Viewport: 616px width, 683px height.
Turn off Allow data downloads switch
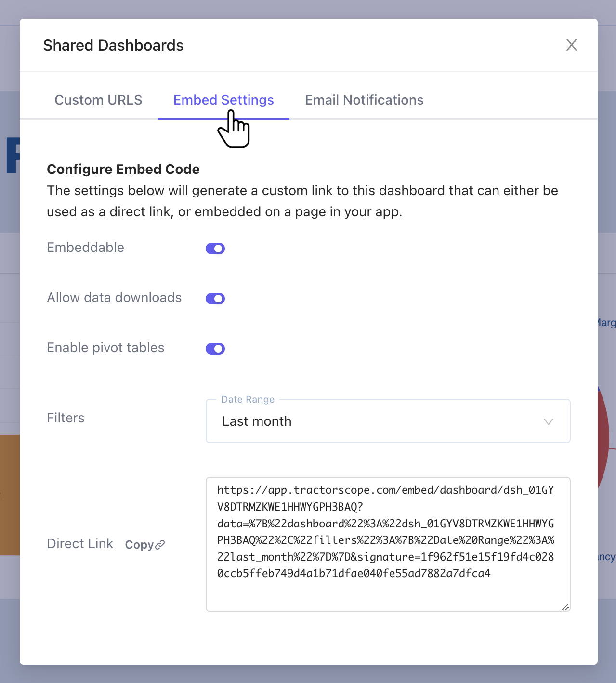(215, 299)
